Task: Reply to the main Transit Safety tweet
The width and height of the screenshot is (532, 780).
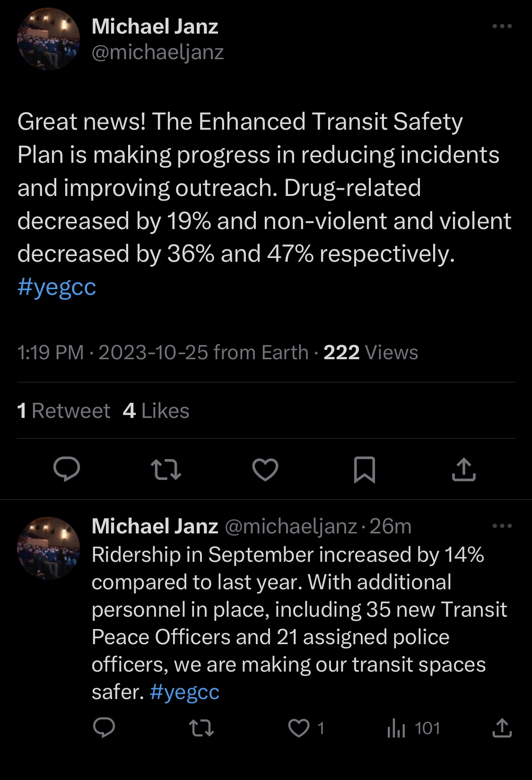Action: point(67,470)
